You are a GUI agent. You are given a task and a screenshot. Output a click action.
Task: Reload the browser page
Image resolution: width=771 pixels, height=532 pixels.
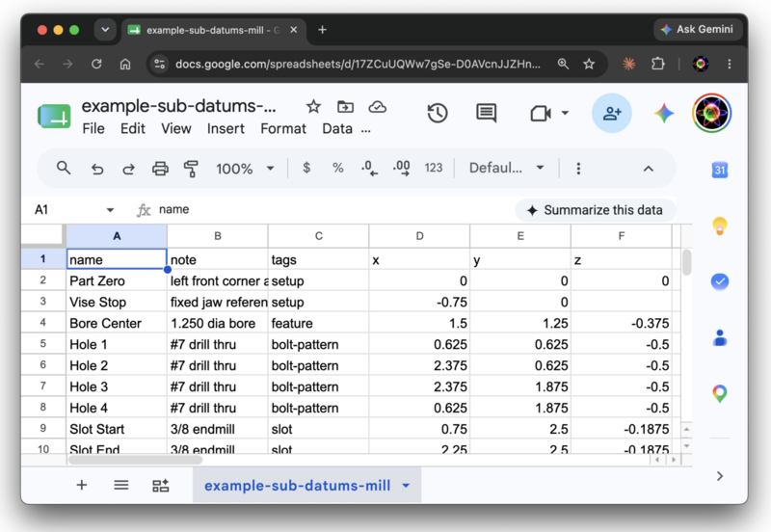click(x=96, y=64)
